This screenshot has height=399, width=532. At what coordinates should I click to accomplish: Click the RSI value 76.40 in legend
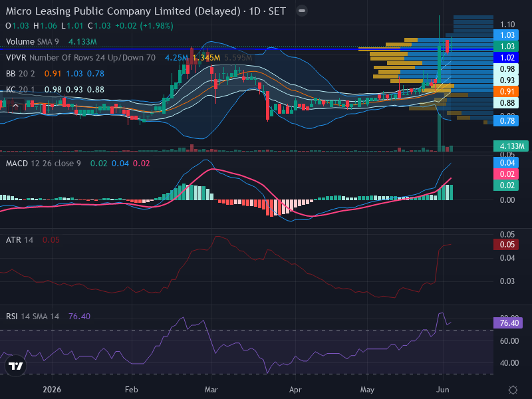(79, 317)
